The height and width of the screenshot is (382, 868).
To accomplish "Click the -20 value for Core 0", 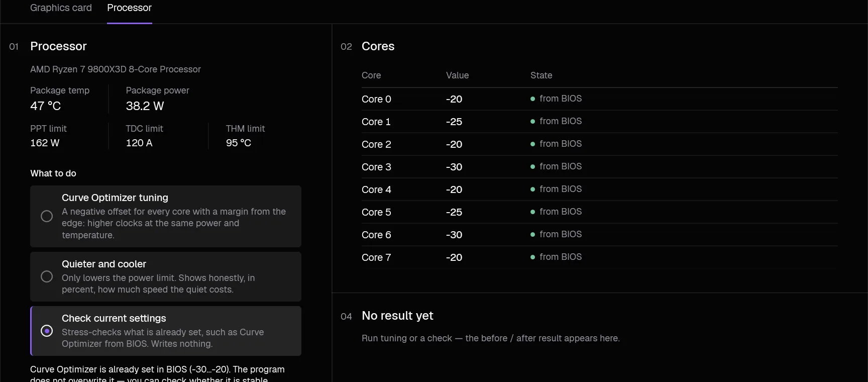I will point(454,99).
